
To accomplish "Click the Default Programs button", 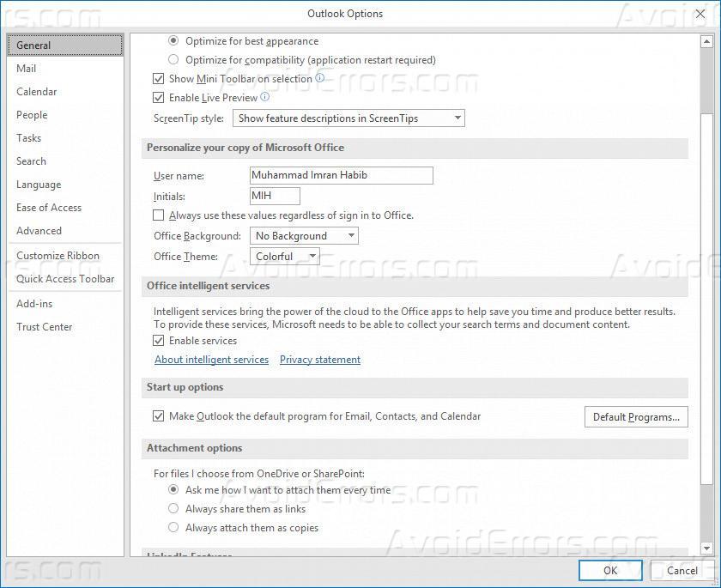I will click(x=636, y=417).
